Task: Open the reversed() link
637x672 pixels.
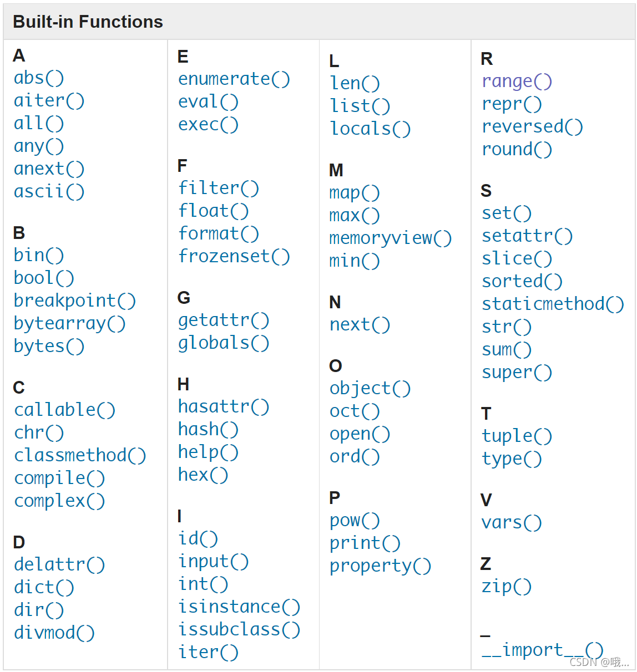Action: pyautogui.click(x=533, y=127)
